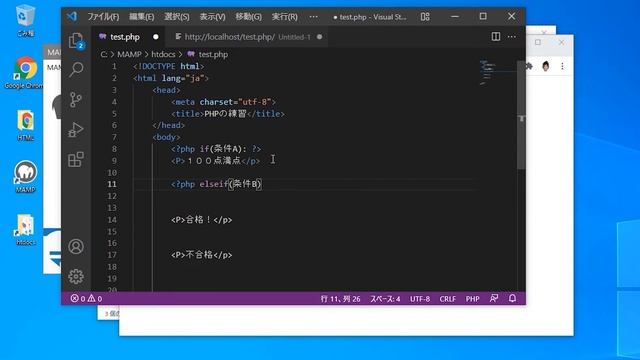
Task: Select language mode PHP in status bar
Action: 472,299
